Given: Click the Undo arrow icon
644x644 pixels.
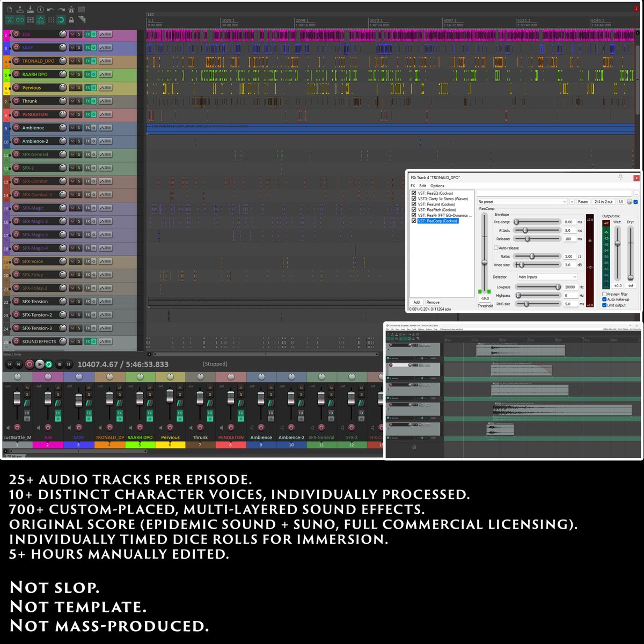Looking at the screenshot, I should 50,10.
